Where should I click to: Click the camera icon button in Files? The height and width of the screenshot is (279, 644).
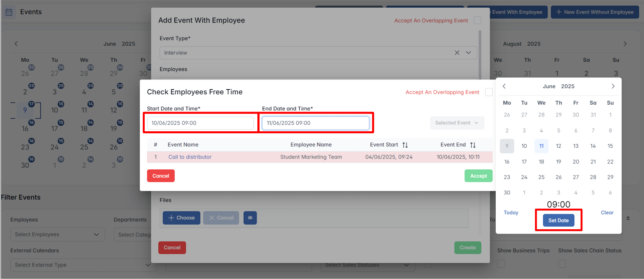250,218
